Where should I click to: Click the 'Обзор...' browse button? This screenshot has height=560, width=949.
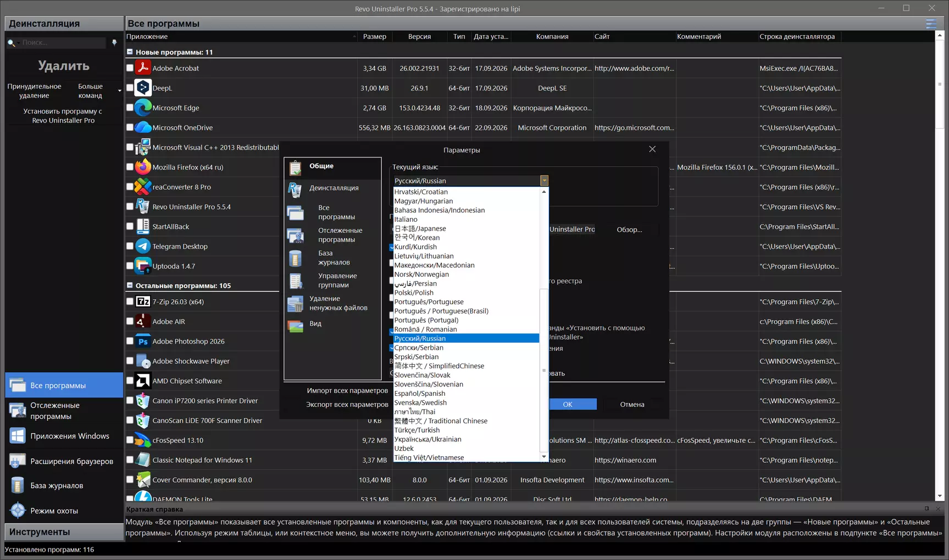coord(629,229)
